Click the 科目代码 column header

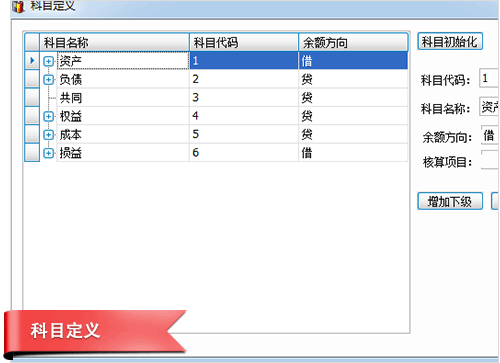pyautogui.click(x=244, y=42)
